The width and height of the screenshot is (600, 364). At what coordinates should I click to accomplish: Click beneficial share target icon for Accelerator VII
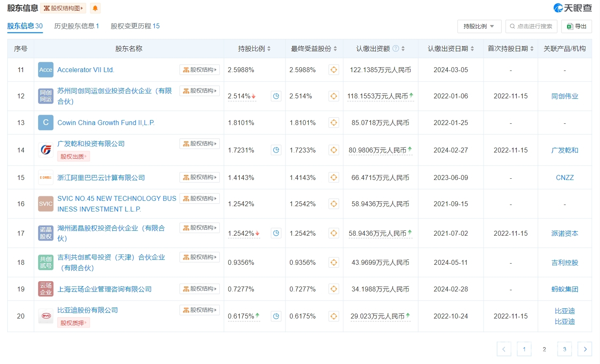(x=334, y=70)
